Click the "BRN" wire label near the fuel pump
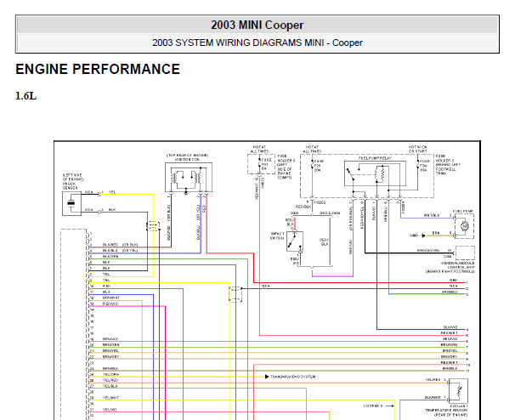The height and width of the screenshot is (420, 515). point(436,233)
